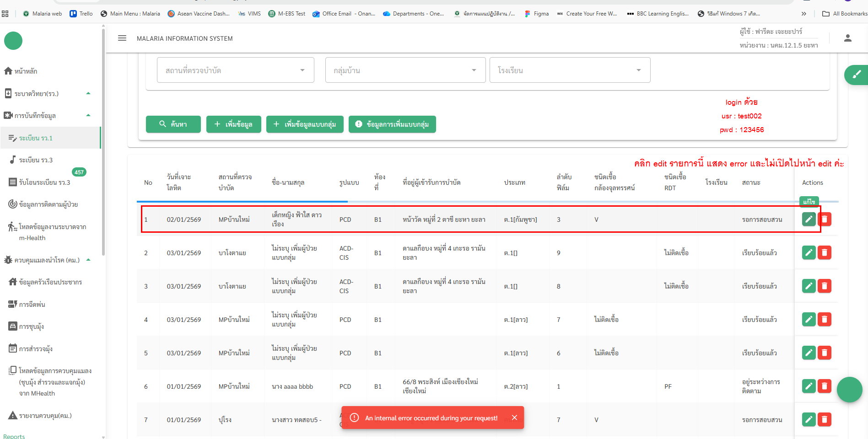The width and height of the screenshot is (868, 439).
Task: Open the Trello bookmark
Action: 81,14
